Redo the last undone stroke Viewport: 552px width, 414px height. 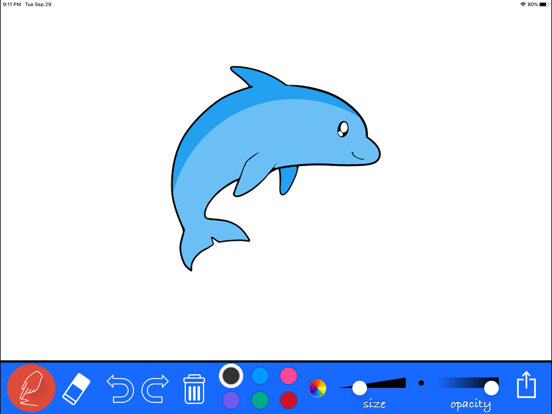pos(155,389)
